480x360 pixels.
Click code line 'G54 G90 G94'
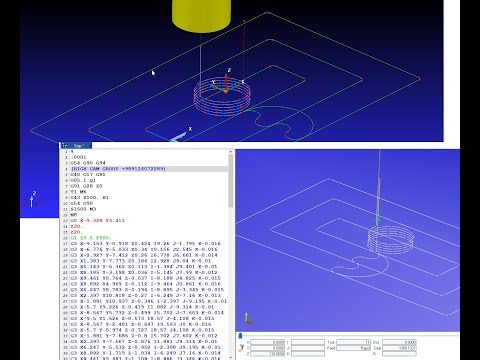tap(88, 163)
